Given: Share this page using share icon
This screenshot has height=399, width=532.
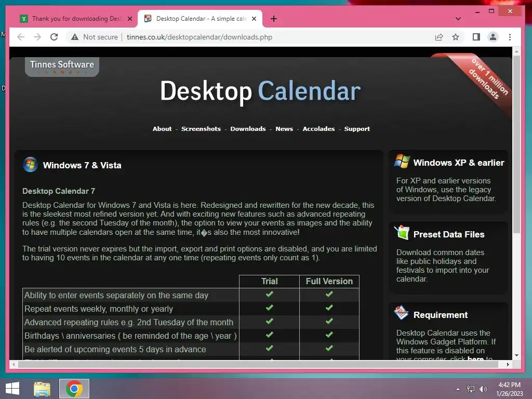Looking at the screenshot, I should 439,37.
